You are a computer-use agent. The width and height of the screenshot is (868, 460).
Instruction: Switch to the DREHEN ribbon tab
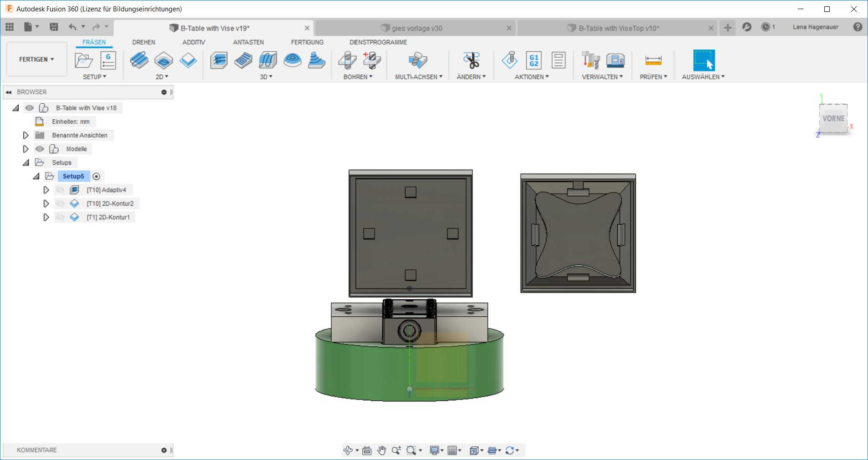[143, 42]
